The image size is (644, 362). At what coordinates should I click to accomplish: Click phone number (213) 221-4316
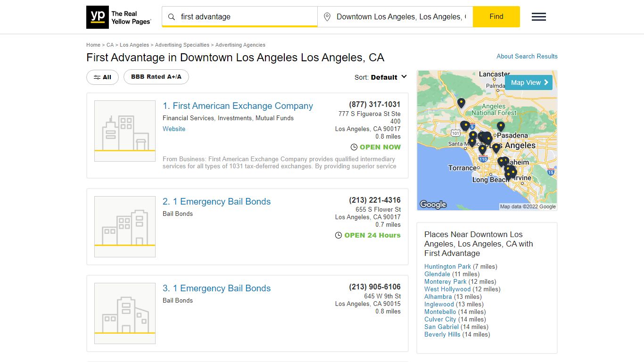click(375, 200)
